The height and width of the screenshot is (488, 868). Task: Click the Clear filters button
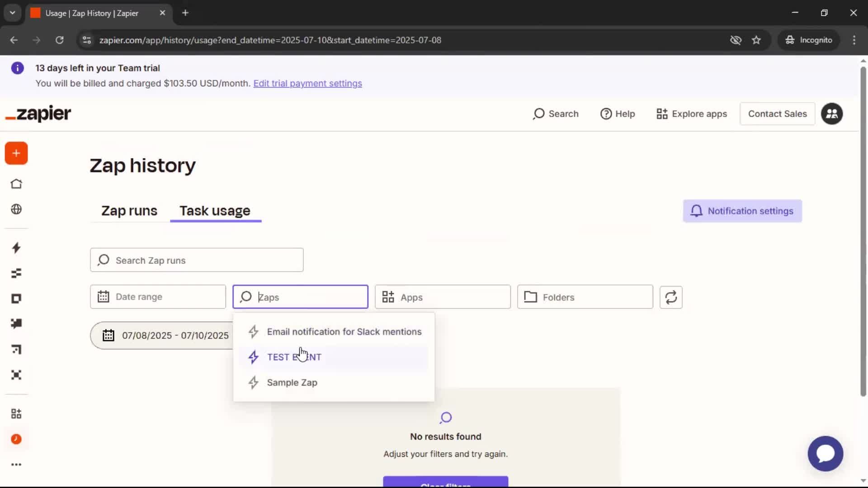click(x=445, y=482)
